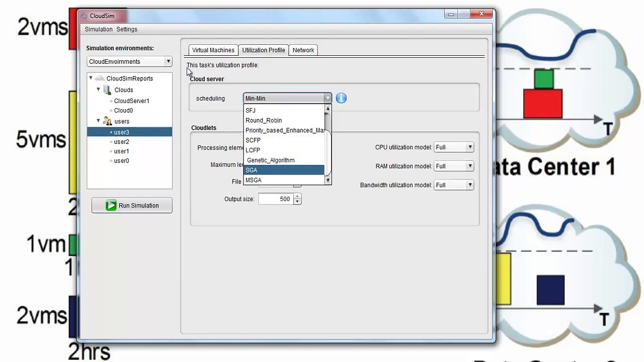
Task: Collapse the Clouds tree node
Action: [x=98, y=89]
